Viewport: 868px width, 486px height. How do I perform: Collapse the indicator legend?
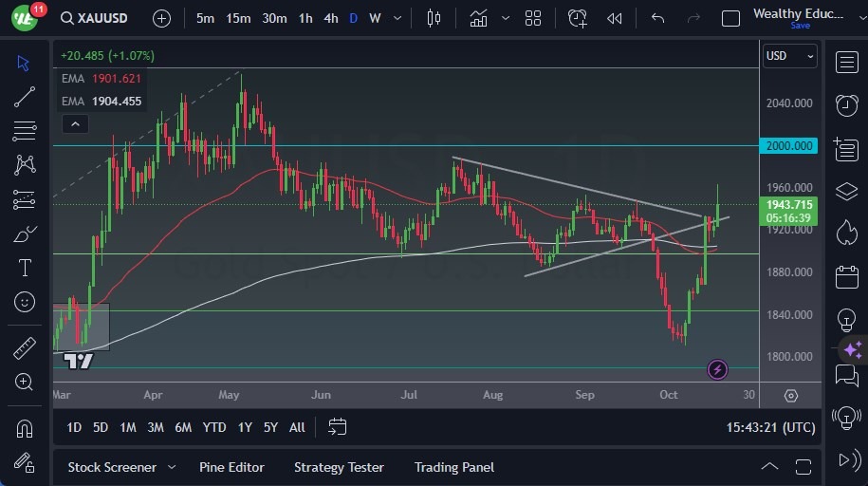point(75,124)
